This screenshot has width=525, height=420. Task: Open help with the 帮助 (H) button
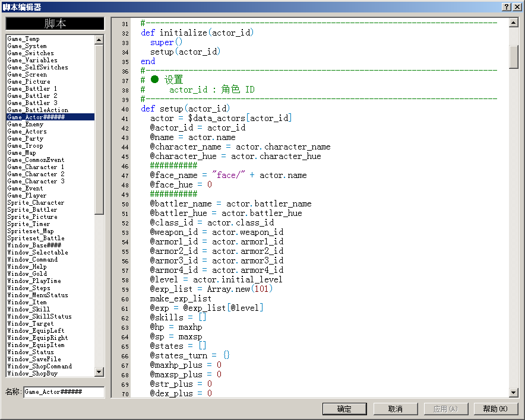point(496,409)
